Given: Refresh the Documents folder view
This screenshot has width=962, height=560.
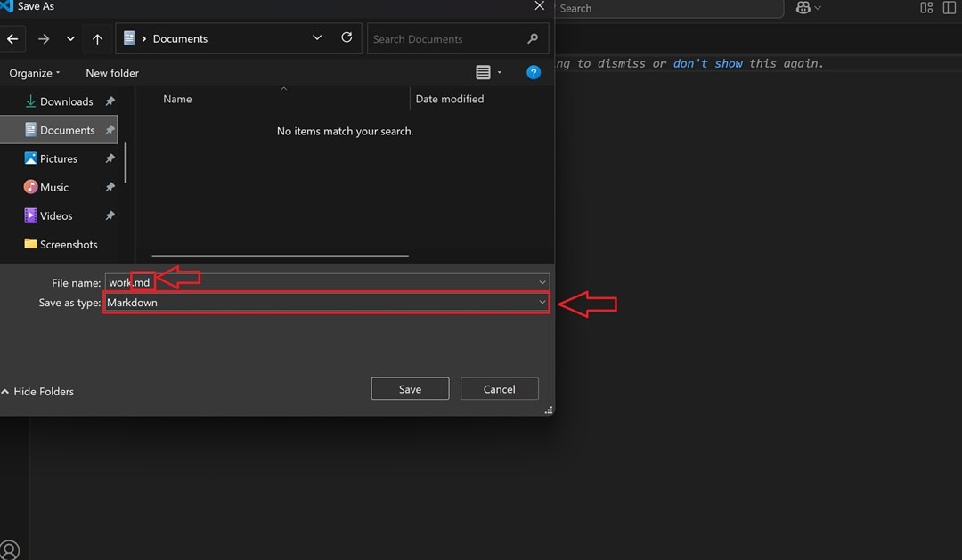Looking at the screenshot, I should [346, 37].
